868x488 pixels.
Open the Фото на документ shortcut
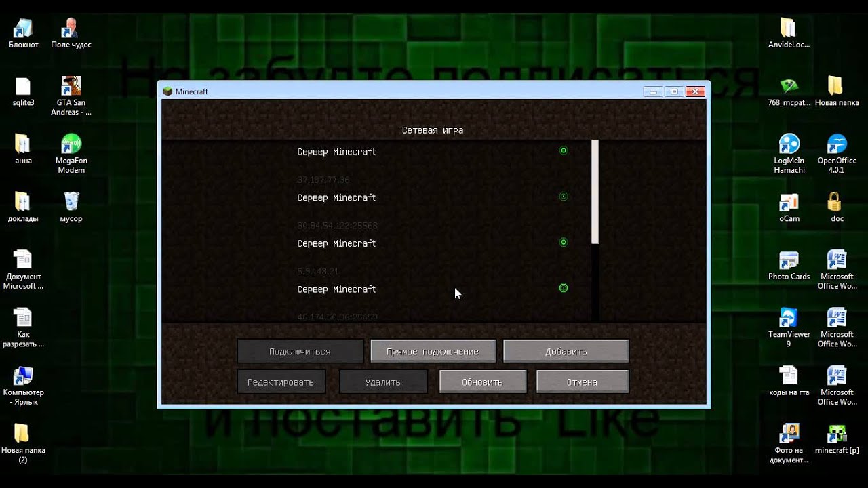coord(789,444)
